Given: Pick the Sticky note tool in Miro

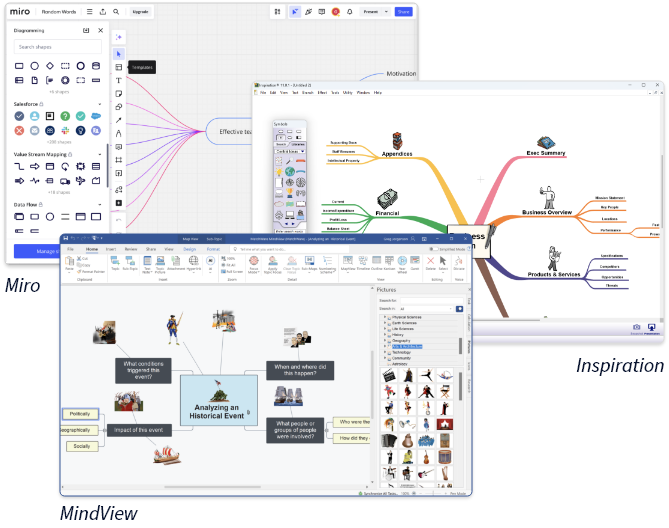Looking at the screenshot, I should coord(119,93).
